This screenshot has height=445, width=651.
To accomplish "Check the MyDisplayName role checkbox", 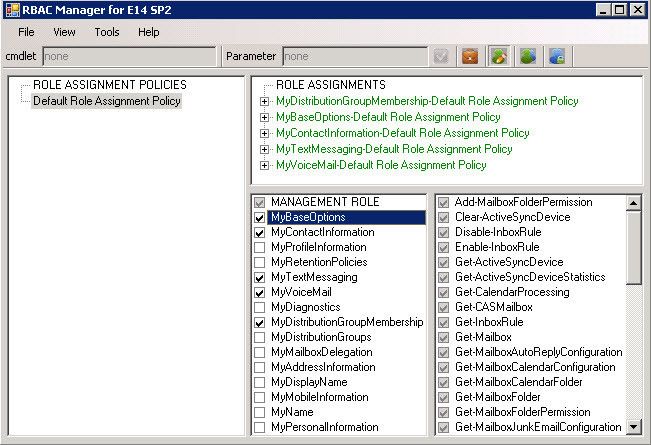I will [x=259, y=382].
